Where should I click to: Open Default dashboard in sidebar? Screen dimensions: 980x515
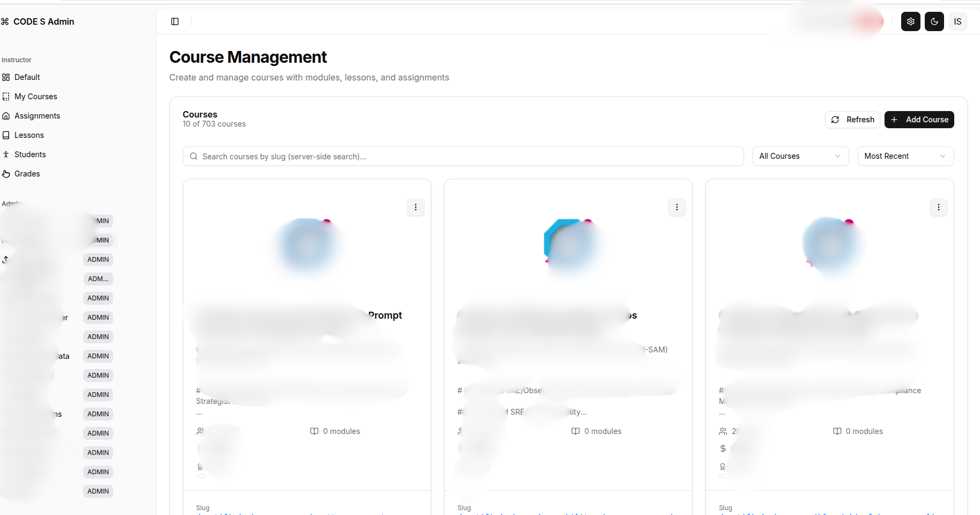pos(27,77)
